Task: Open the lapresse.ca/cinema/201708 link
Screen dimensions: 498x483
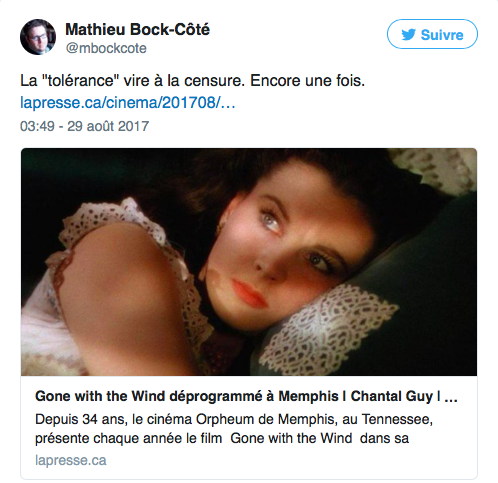Action: click(128, 102)
